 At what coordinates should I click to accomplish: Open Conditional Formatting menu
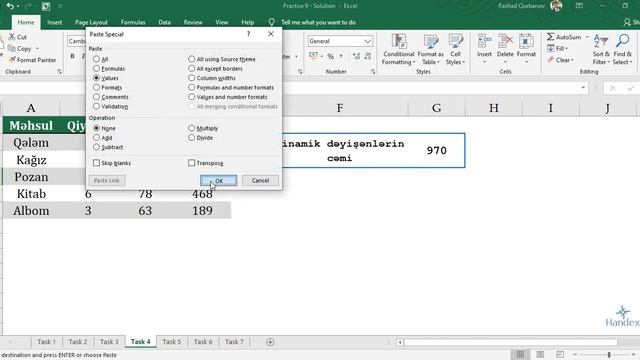[x=399, y=49]
